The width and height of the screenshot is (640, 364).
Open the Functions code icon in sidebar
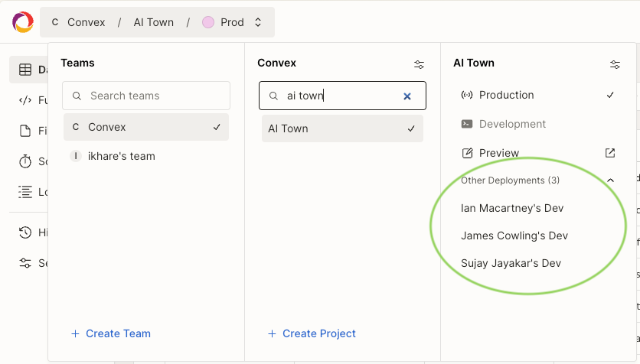(25, 100)
